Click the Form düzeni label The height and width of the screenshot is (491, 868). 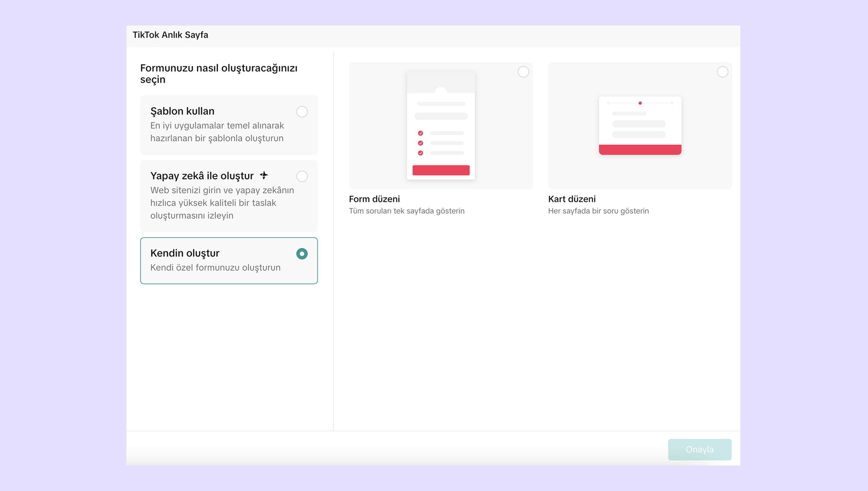(374, 199)
